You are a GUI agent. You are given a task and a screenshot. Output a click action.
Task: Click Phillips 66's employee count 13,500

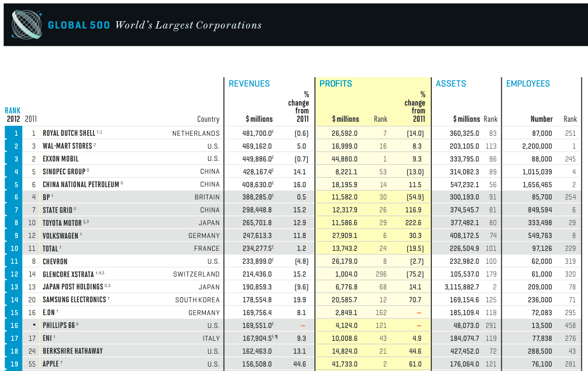[x=542, y=326]
